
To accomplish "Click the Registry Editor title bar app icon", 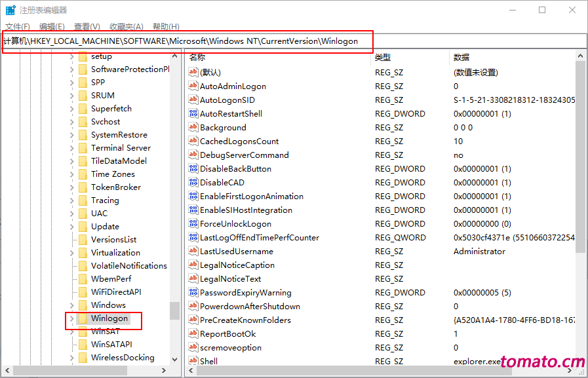I will pyautogui.click(x=10, y=10).
